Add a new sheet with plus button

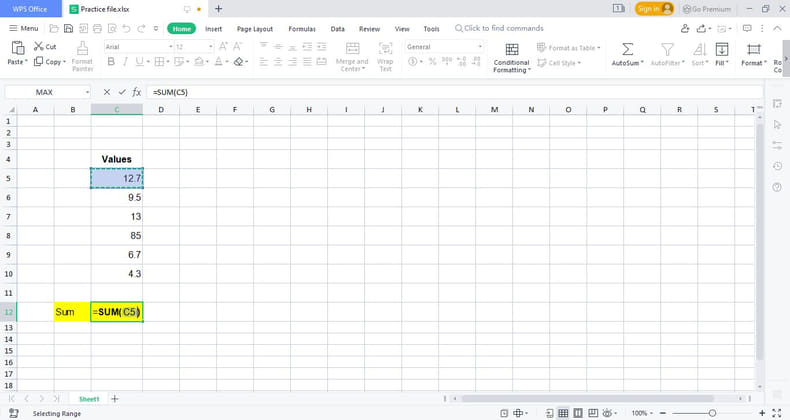[x=115, y=399]
